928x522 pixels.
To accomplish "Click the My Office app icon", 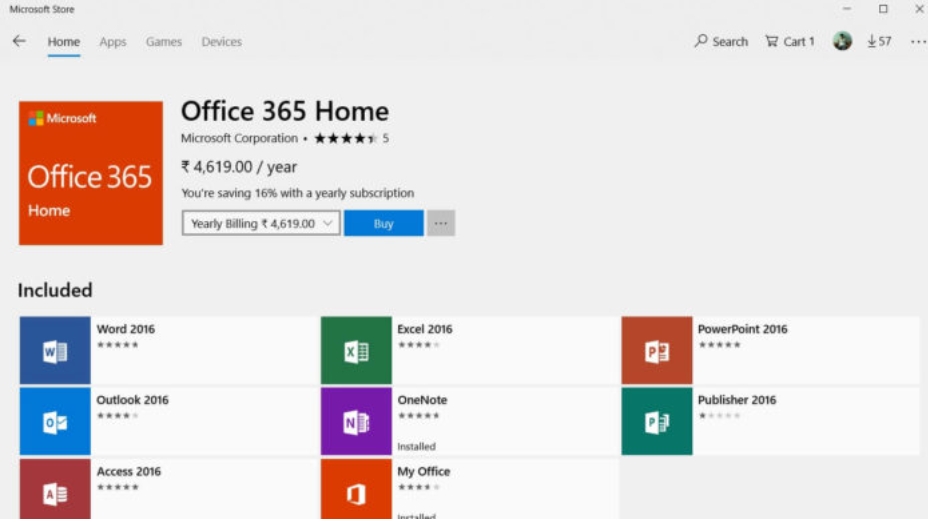I will (356, 490).
